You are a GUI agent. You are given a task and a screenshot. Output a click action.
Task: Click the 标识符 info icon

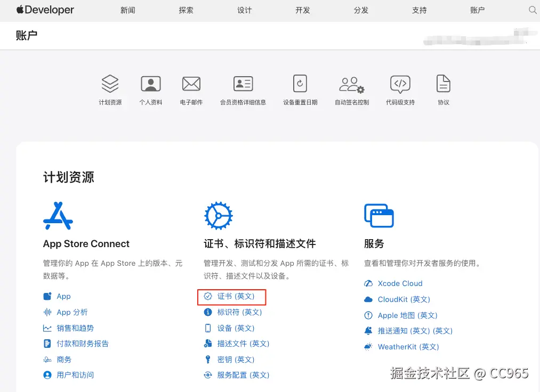click(x=208, y=312)
